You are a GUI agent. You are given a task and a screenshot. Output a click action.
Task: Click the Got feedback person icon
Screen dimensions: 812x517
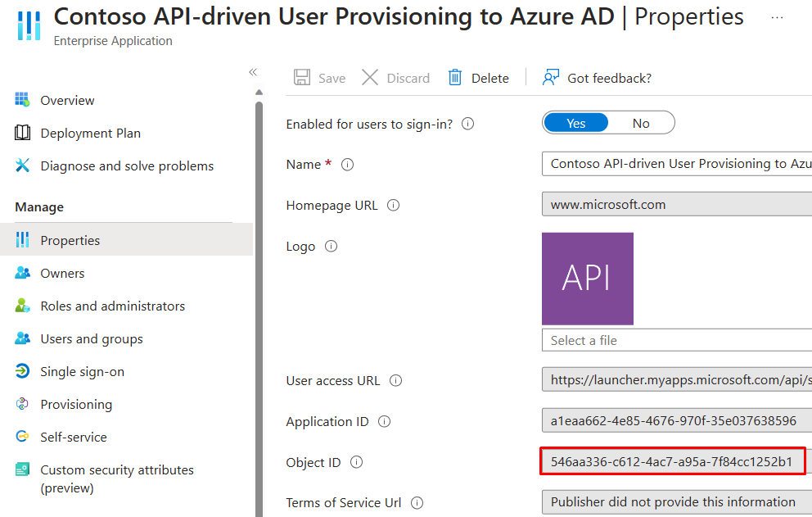tap(551, 77)
